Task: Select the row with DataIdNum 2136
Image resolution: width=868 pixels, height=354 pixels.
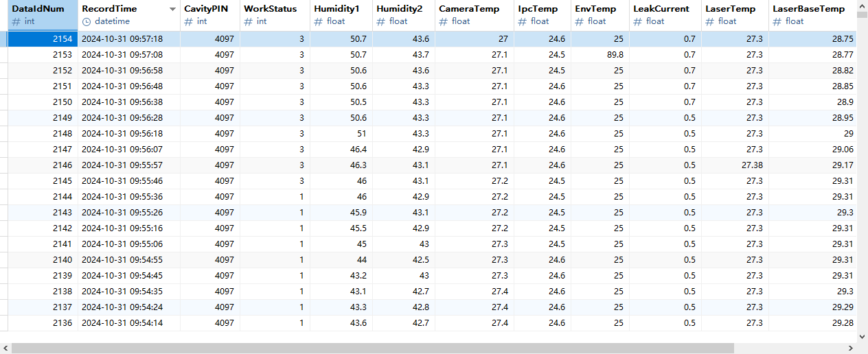Action: [x=43, y=322]
